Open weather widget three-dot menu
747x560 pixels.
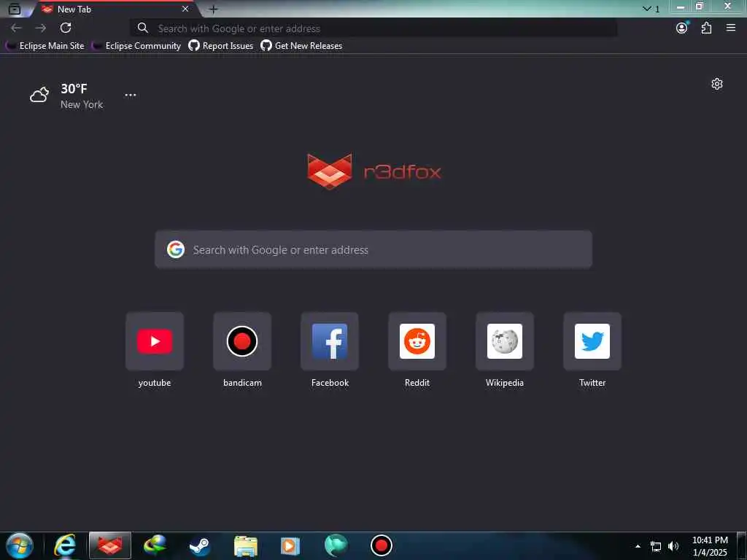click(x=131, y=95)
